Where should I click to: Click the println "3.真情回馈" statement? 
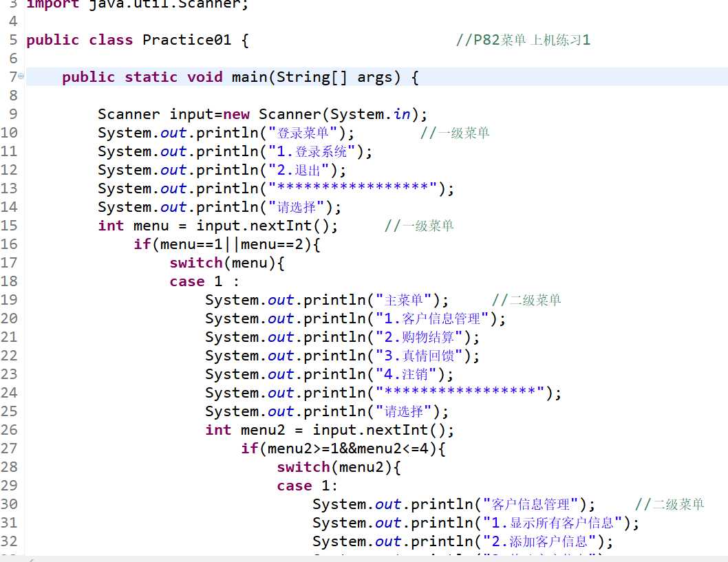[x=342, y=356]
